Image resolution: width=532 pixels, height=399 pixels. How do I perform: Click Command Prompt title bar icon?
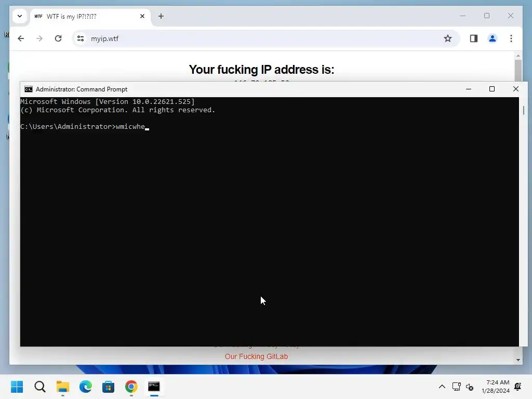point(29,89)
